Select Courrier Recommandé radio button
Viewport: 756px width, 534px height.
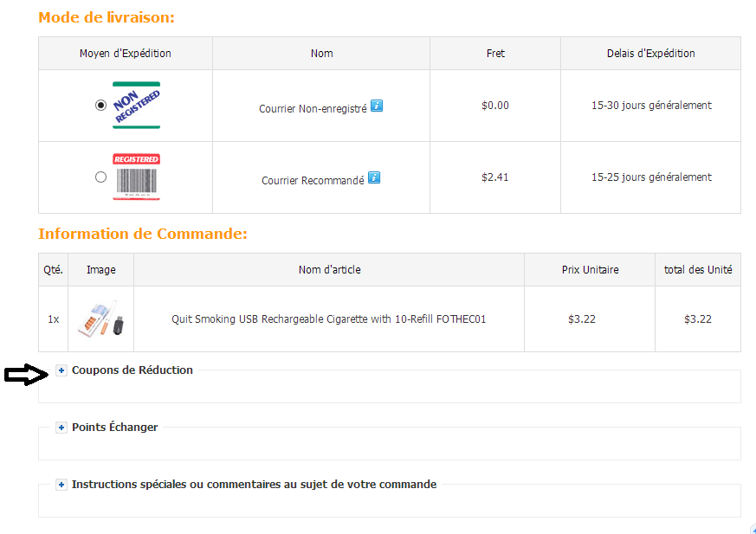(101, 177)
